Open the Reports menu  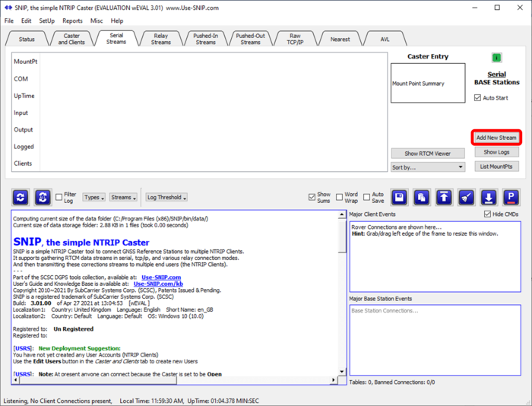click(72, 21)
